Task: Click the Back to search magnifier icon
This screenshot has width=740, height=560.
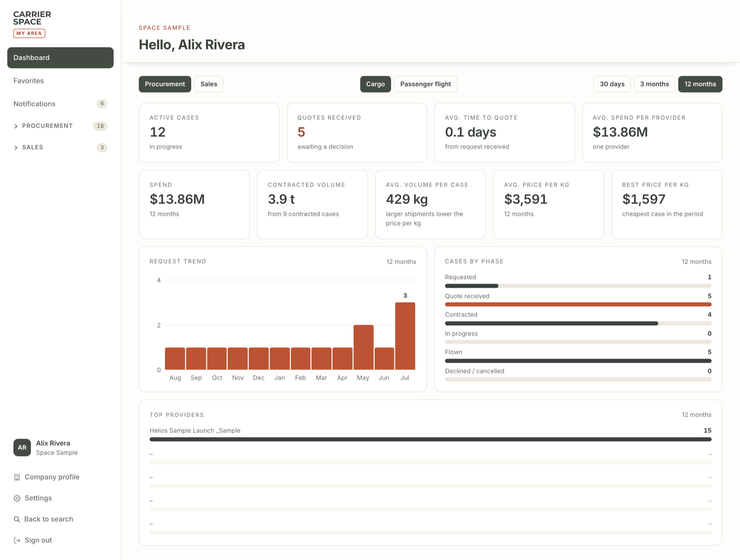Action: coord(17,519)
